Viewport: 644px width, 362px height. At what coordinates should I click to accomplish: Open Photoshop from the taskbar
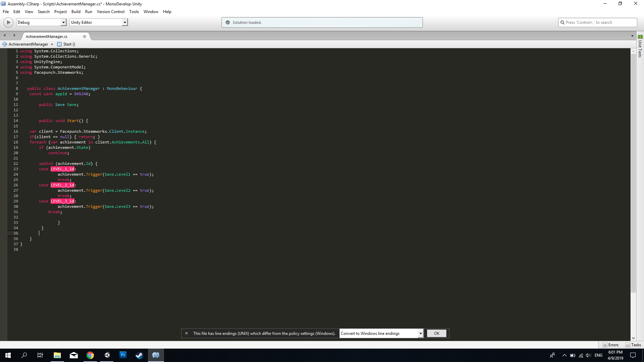[123, 355]
